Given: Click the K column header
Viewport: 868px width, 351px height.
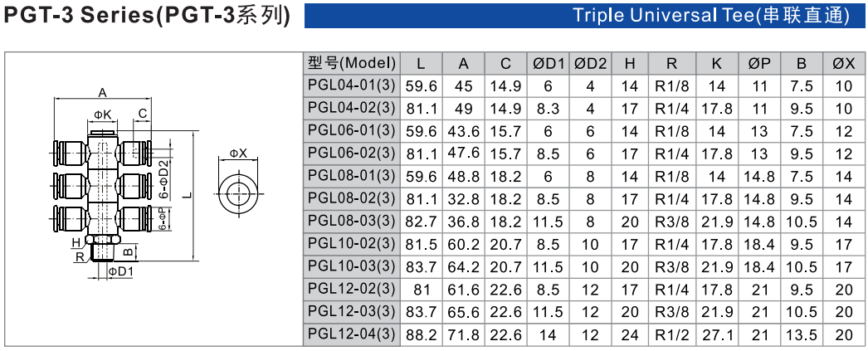Looking at the screenshot, I should tap(717, 63).
